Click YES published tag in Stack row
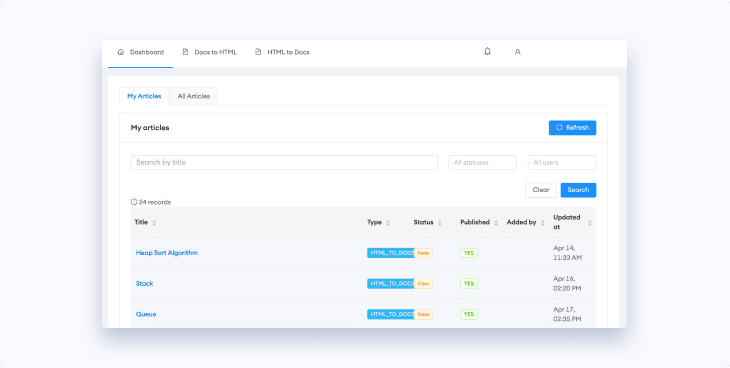 click(x=469, y=284)
